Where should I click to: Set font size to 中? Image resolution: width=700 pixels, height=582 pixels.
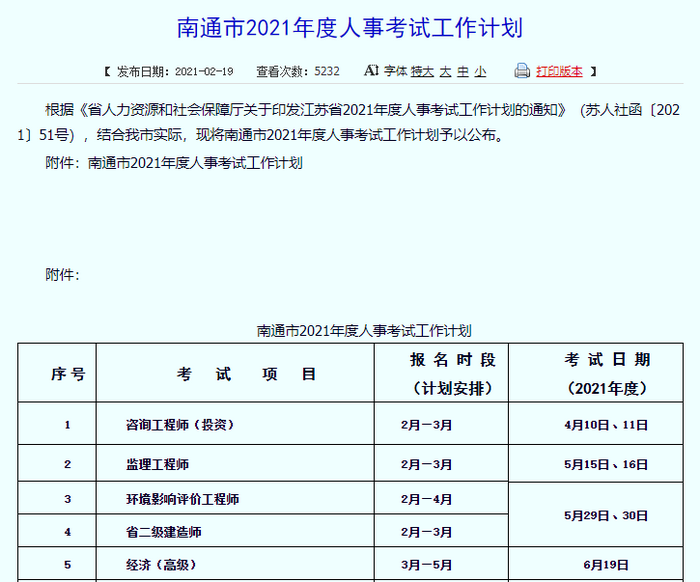[463, 72]
